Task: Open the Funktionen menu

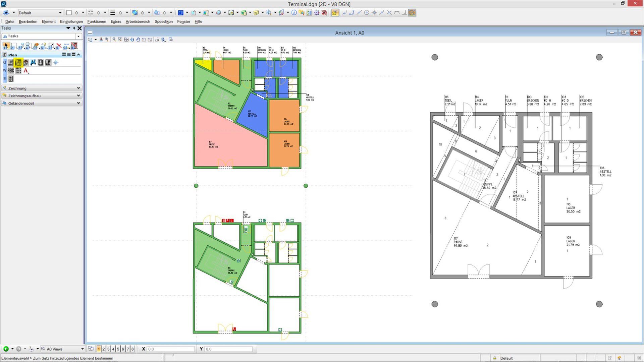Action: [x=97, y=21]
